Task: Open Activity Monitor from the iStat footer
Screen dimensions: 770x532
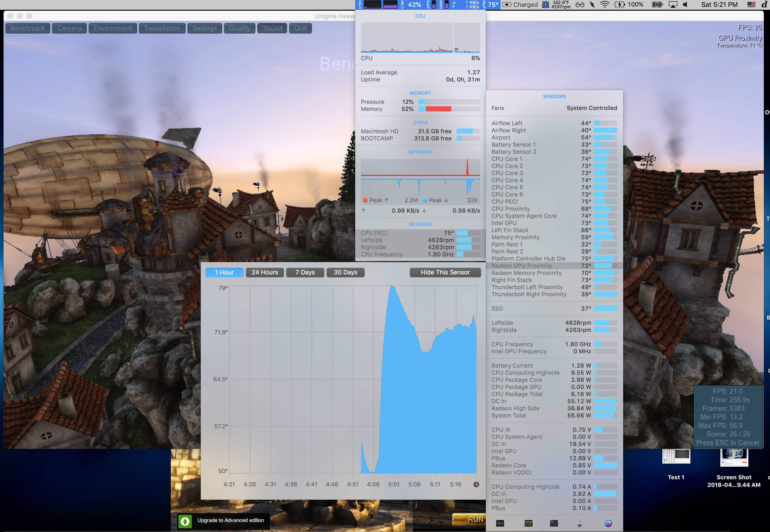Action: pyautogui.click(x=500, y=523)
